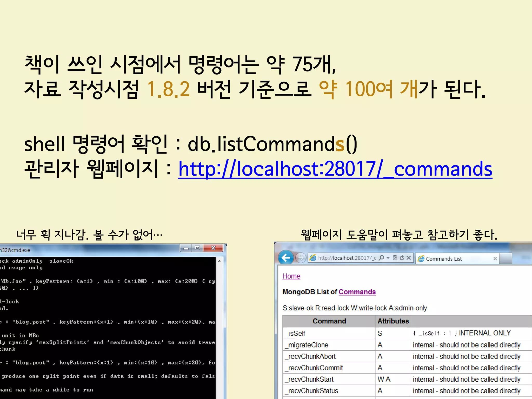The height and width of the screenshot is (399, 532).
Task: Click the 'db.listCommands()' text on the slide
Action: [272, 144]
